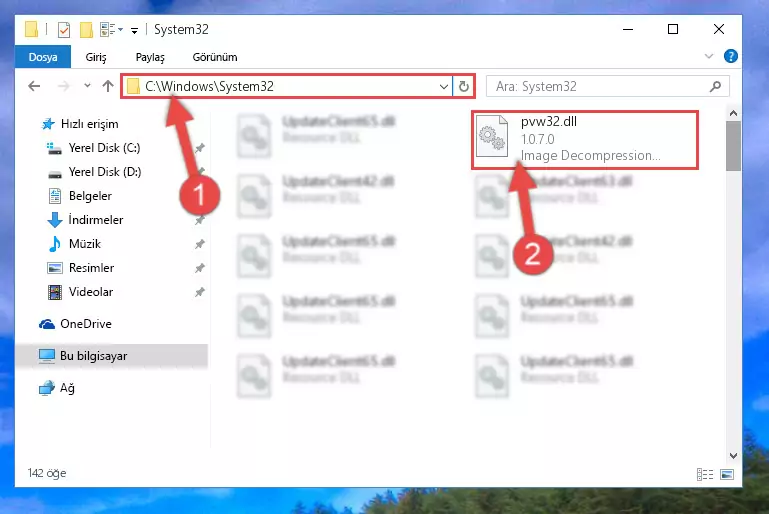
Task: Refresh the System32 folder view
Action: click(464, 87)
